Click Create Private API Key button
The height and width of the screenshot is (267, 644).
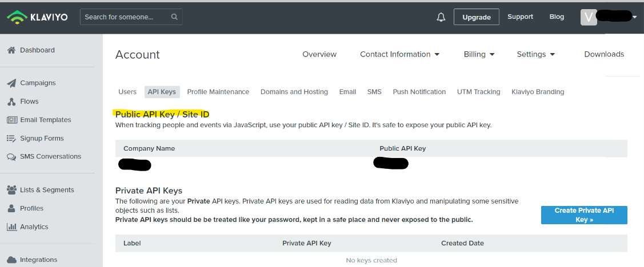tap(584, 215)
